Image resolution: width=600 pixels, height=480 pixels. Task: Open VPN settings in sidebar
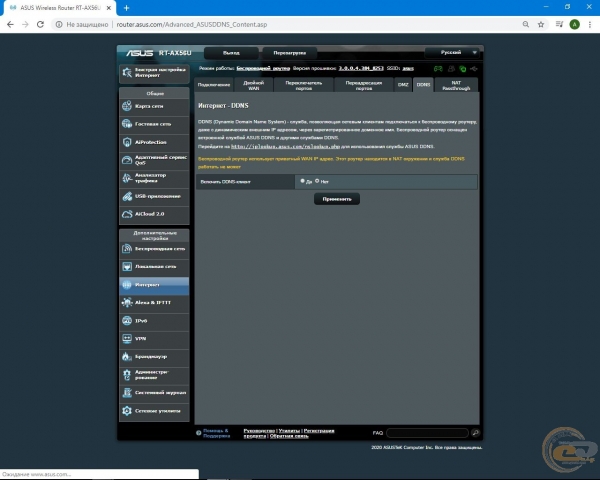tap(154, 338)
